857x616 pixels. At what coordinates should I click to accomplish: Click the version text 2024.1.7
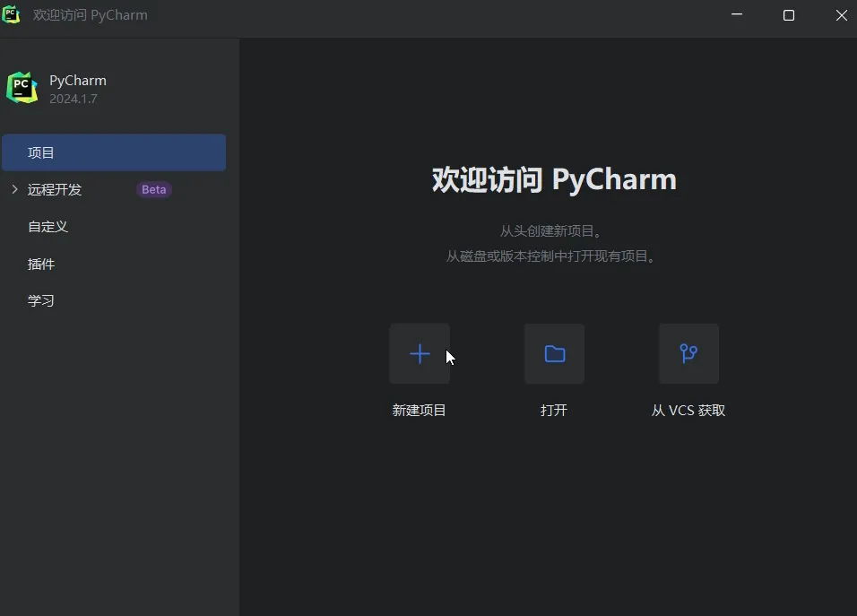pyautogui.click(x=74, y=99)
